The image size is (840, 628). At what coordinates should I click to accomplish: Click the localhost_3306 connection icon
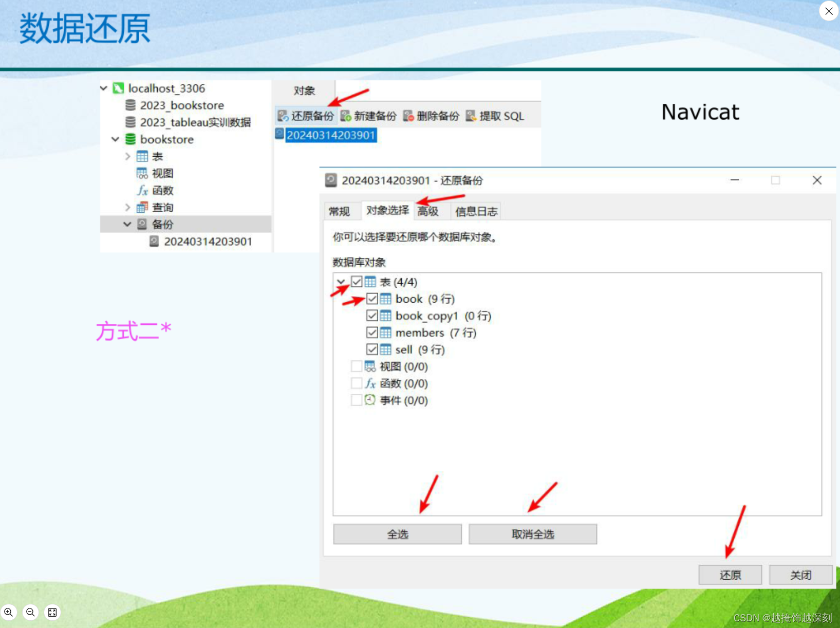coord(119,88)
